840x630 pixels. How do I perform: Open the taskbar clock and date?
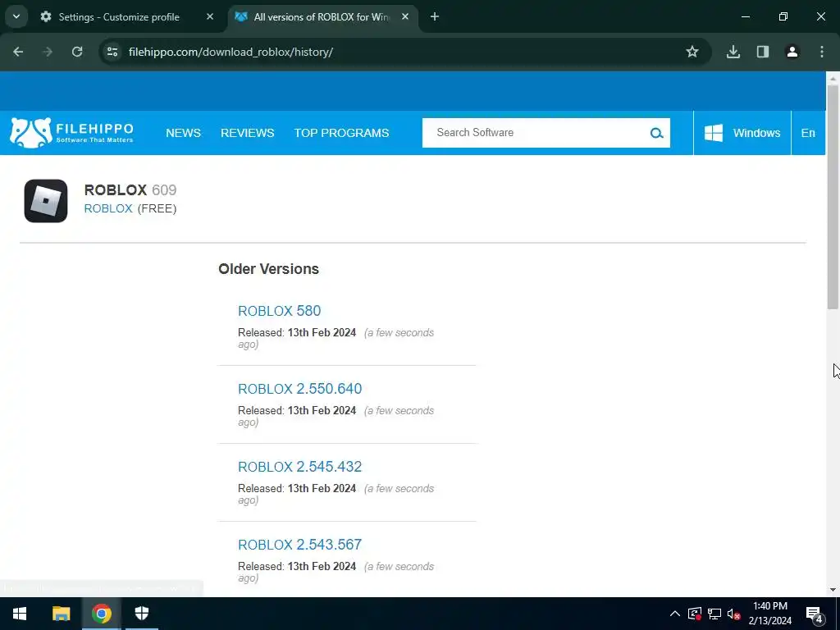click(769, 614)
